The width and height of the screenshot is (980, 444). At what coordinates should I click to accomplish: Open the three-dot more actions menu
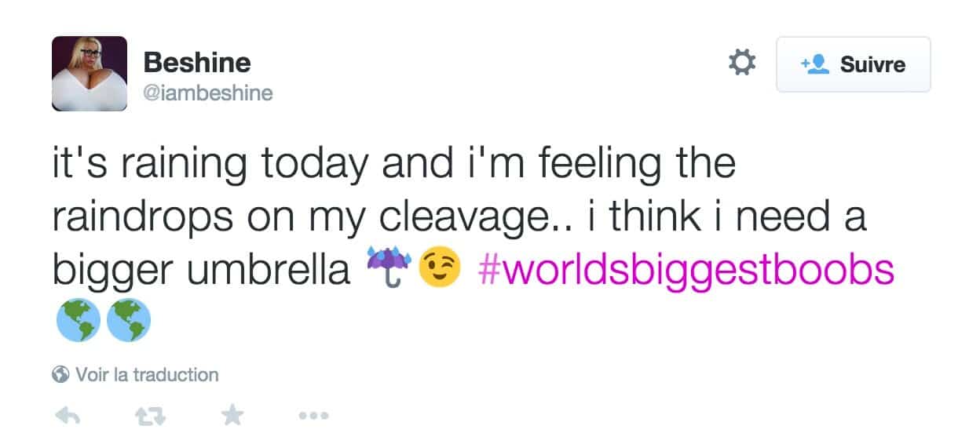pos(313,416)
